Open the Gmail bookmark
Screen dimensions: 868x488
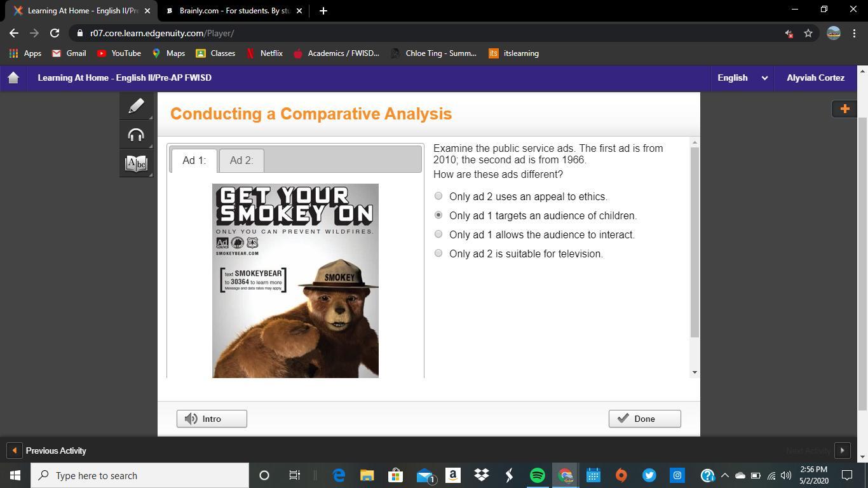point(69,53)
